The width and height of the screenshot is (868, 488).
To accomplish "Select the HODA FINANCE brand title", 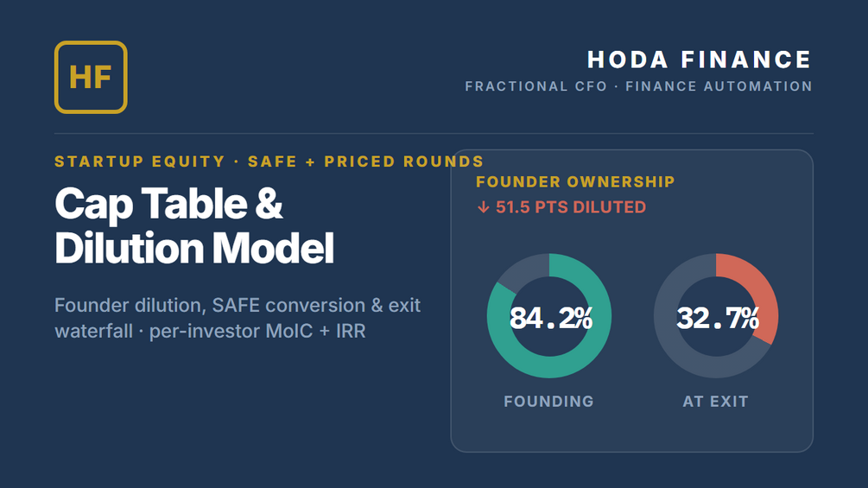I will [x=700, y=60].
